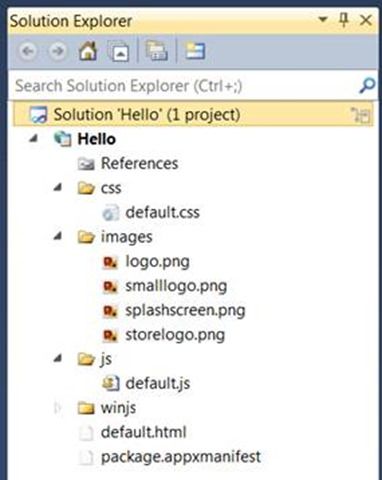Collapse the js folder

click(x=58, y=358)
